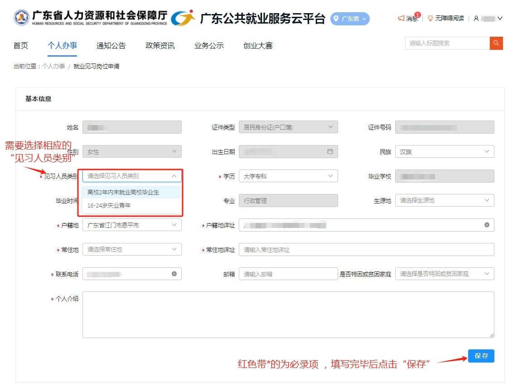Clear the 联系电话 field with x icon
The height and width of the screenshot is (392, 532).
pyautogui.click(x=174, y=274)
